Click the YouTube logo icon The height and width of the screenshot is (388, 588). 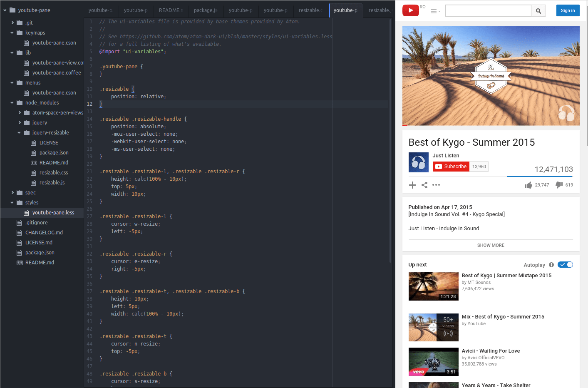(410, 10)
